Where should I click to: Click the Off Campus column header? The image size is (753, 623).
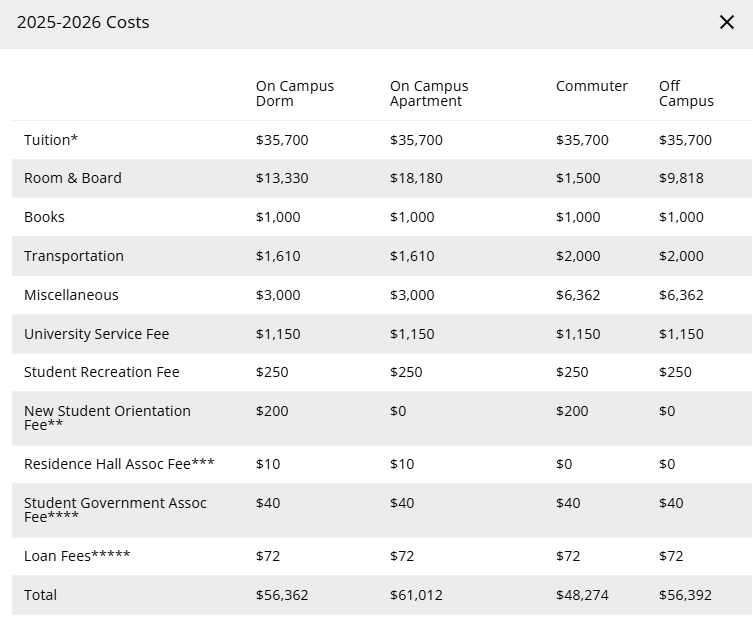point(686,93)
